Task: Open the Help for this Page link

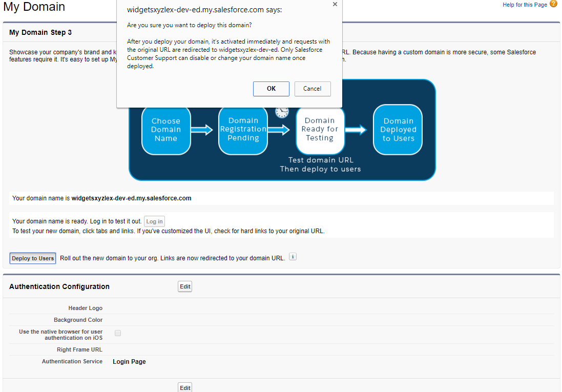Action: 525,5
